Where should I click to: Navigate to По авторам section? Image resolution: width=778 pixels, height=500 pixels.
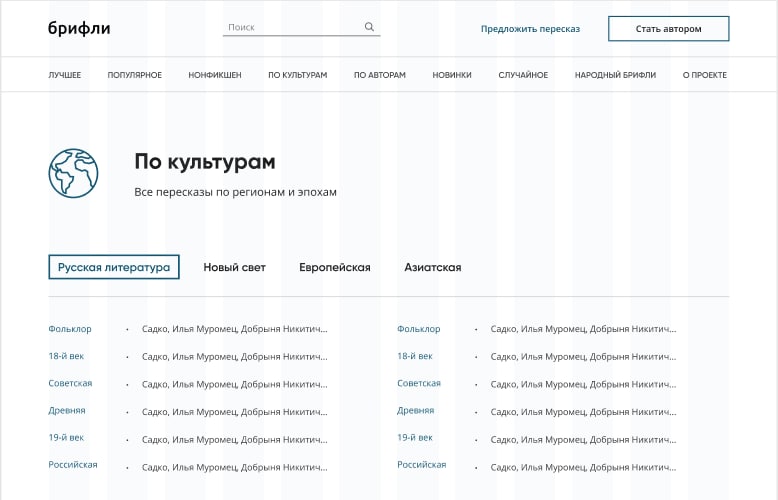(380, 75)
